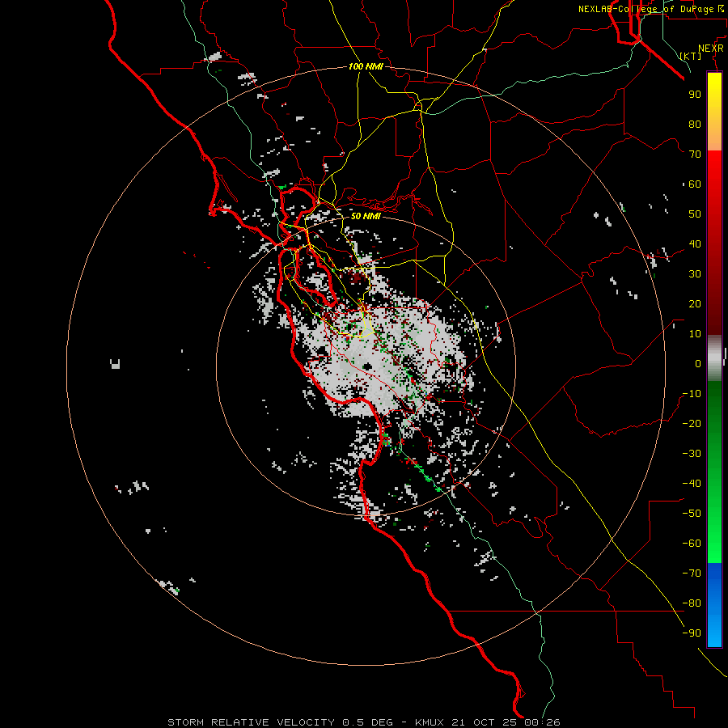
Task: Click the positive 30 scale value
Action: (695, 274)
